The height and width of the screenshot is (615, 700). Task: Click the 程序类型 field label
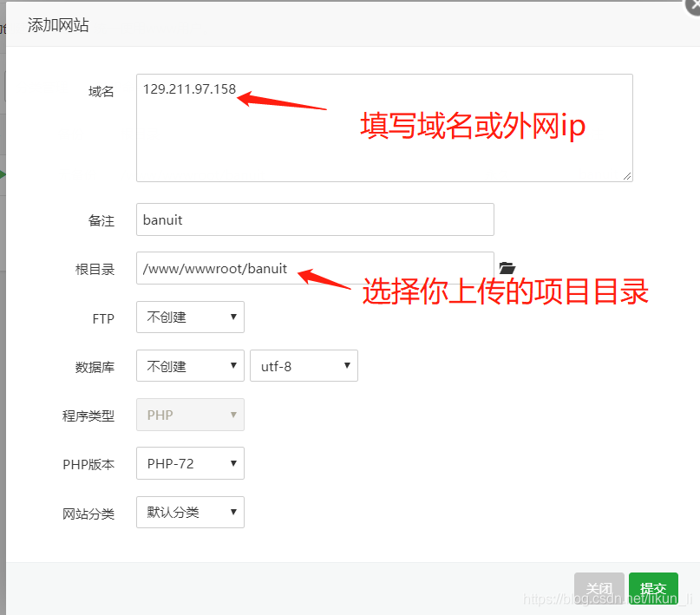[88, 416]
